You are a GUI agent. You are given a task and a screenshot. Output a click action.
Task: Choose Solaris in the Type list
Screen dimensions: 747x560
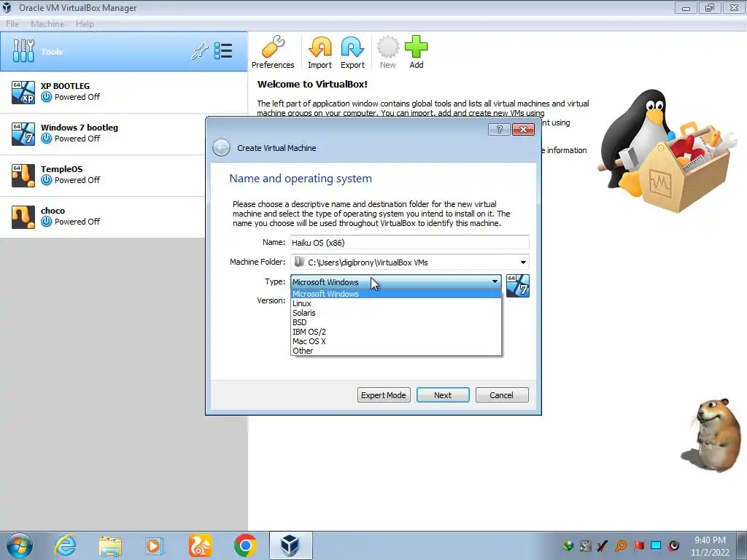pos(396,313)
